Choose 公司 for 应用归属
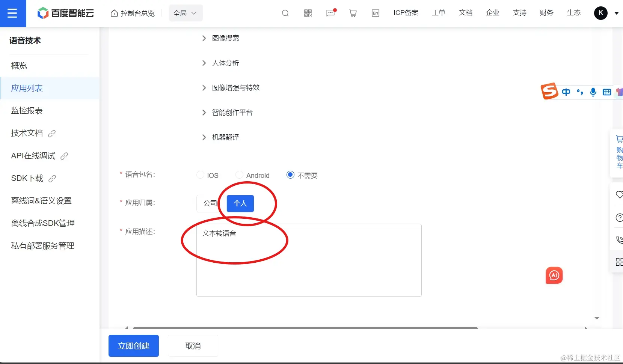 [x=210, y=203]
